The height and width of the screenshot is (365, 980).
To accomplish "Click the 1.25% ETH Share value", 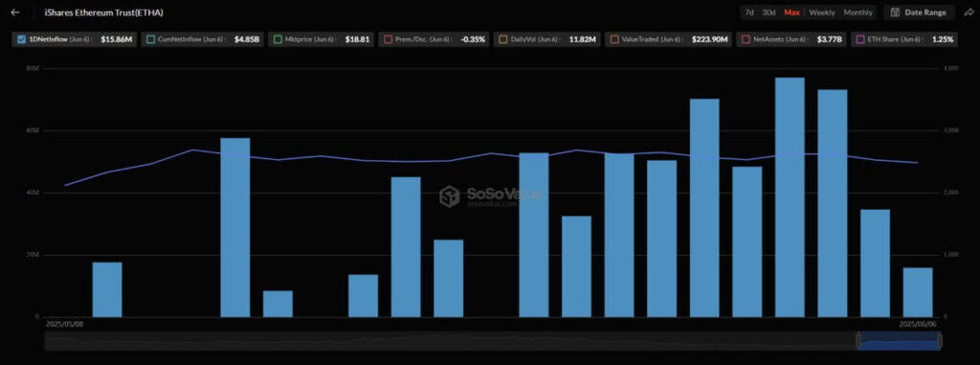I will [943, 39].
